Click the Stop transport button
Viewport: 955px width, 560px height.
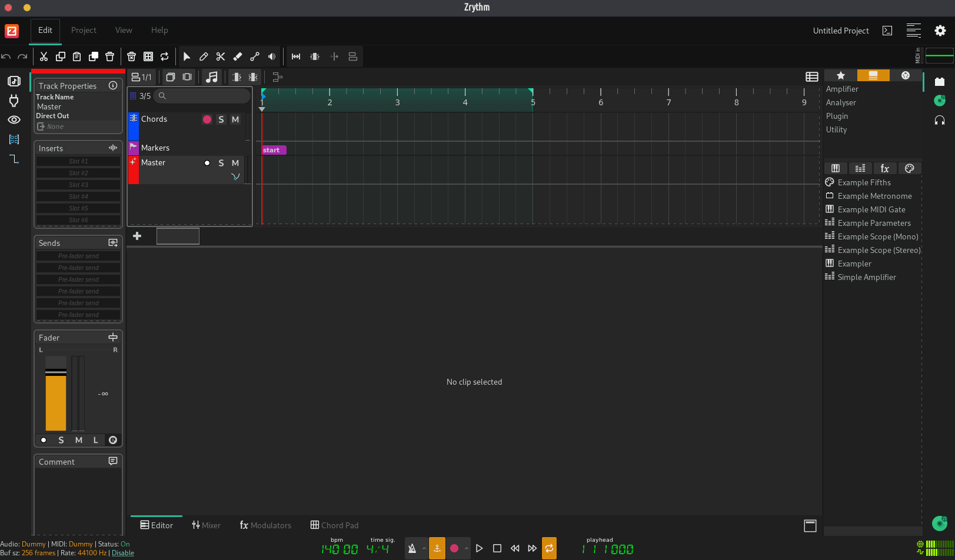pyautogui.click(x=497, y=548)
